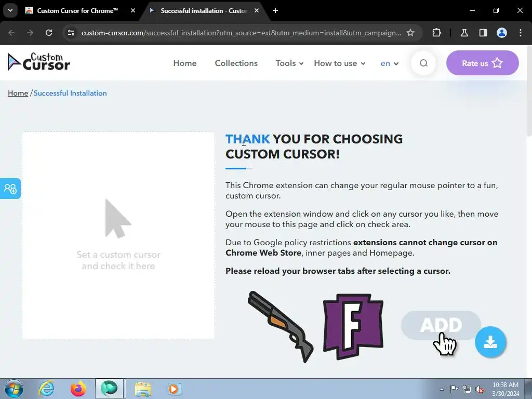The height and width of the screenshot is (399, 532).
Task: Open the muted volume tray icon
Action: coord(480,389)
